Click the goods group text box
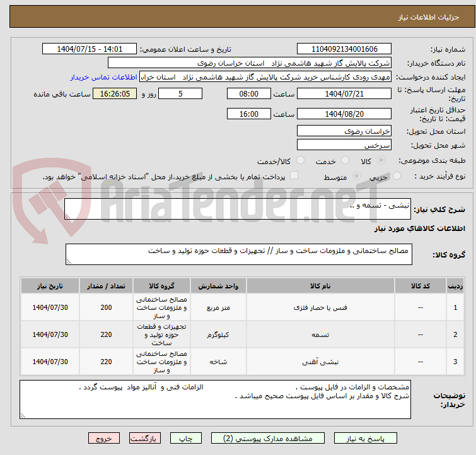This screenshot has height=455, width=476. click(x=238, y=254)
